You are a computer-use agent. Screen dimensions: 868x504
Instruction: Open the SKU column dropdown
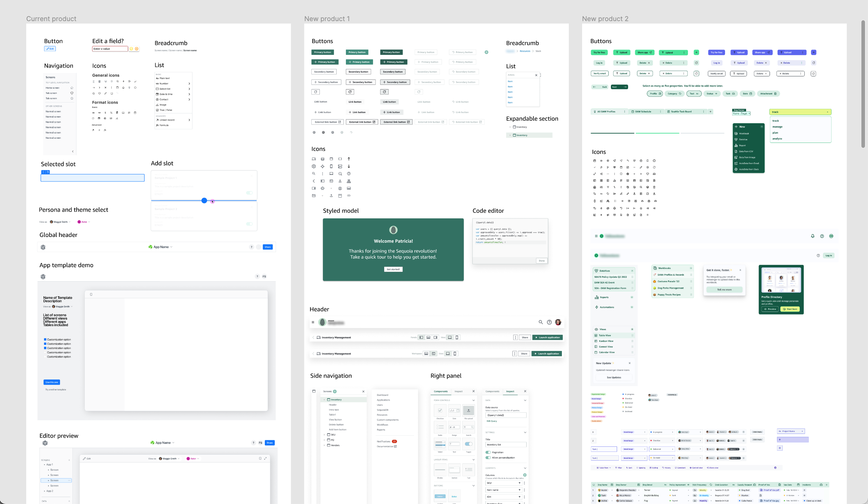[x=503, y=483]
